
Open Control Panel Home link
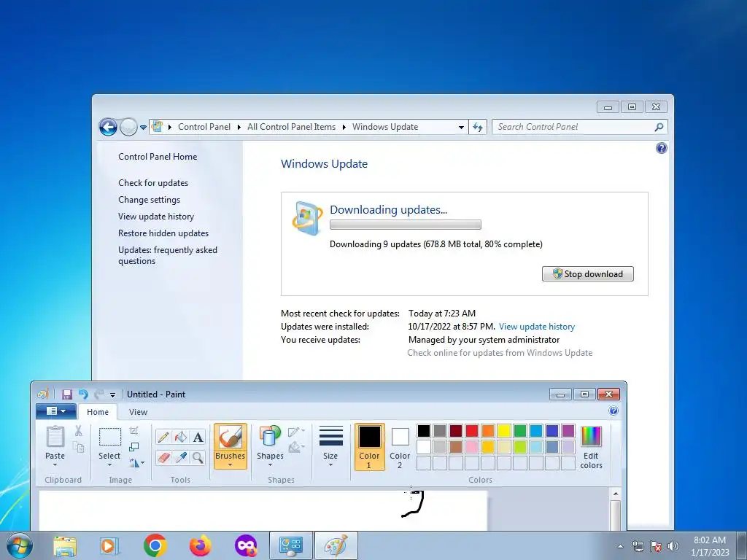point(158,157)
